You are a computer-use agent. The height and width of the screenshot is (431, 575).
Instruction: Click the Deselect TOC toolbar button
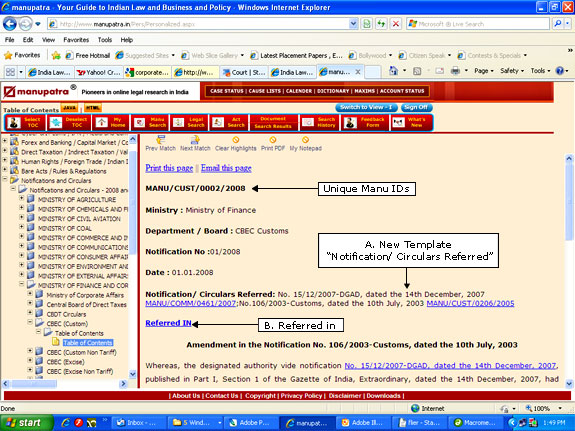coord(69,123)
